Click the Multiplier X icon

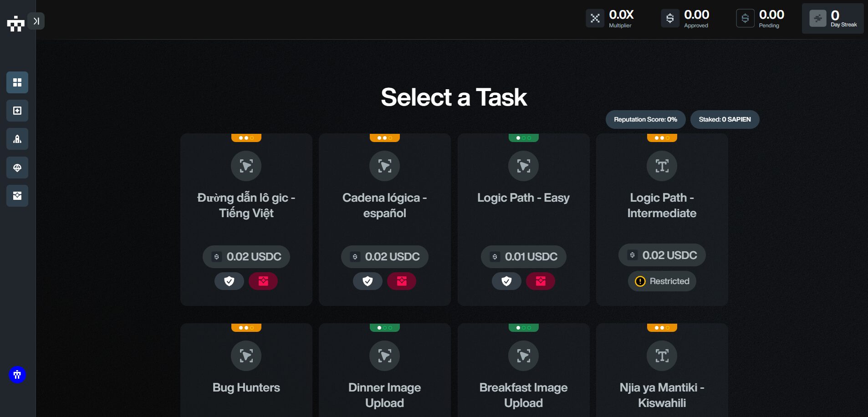tap(595, 18)
